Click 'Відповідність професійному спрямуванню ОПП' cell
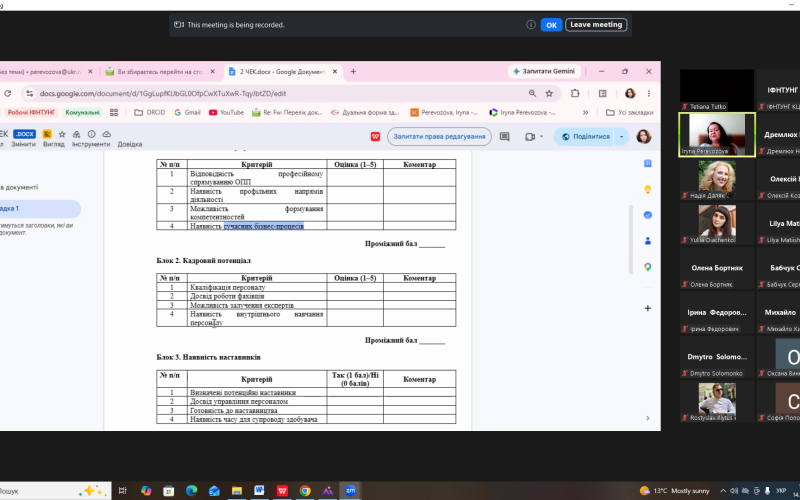The width and height of the screenshot is (800, 500). (x=257, y=178)
